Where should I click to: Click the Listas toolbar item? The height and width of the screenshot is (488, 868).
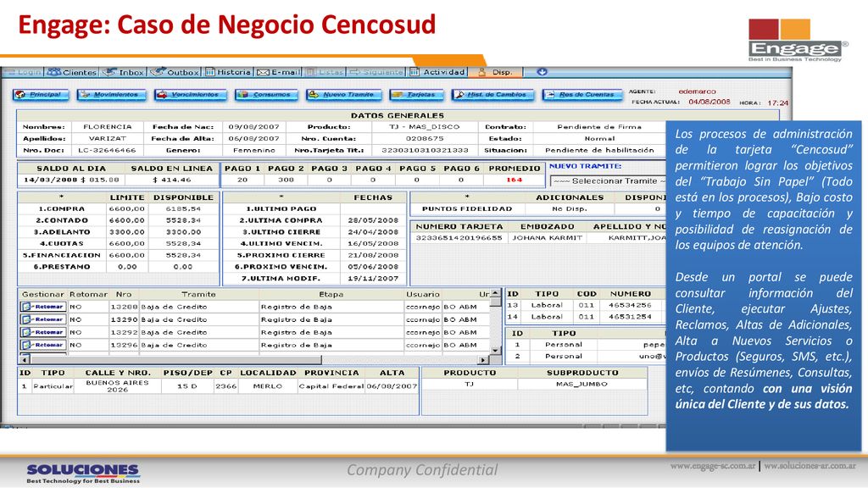pyautogui.click(x=325, y=72)
